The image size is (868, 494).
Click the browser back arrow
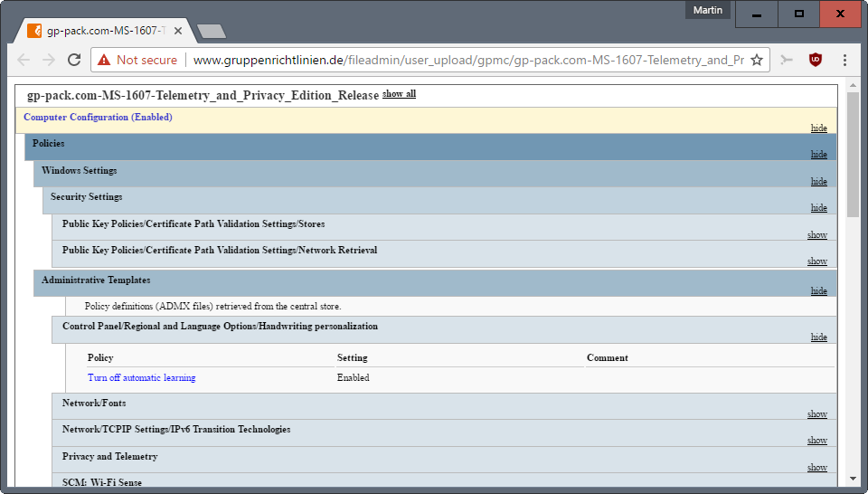click(x=24, y=60)
